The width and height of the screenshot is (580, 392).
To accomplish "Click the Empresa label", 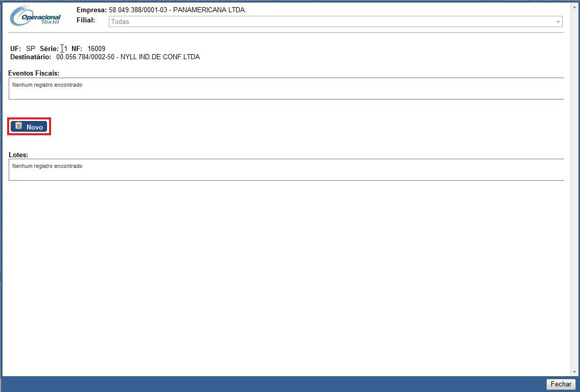I will point(91,10).
